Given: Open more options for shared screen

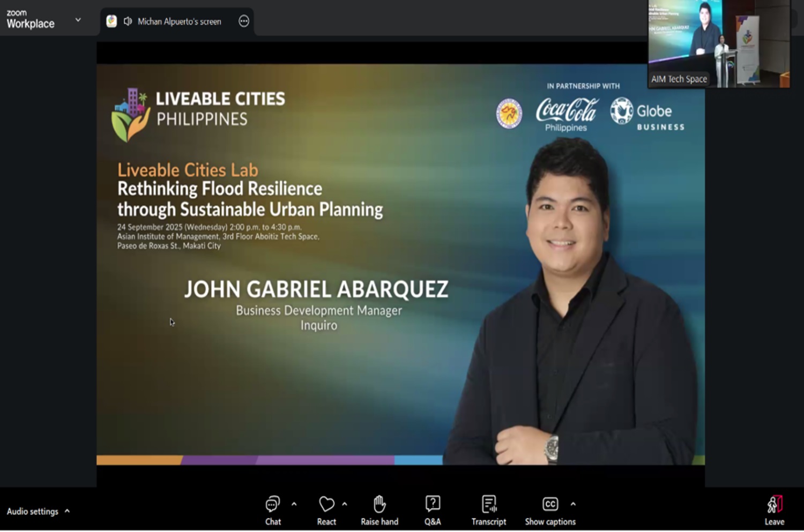Looking at the screenshot, I should [x=244, y=21].
